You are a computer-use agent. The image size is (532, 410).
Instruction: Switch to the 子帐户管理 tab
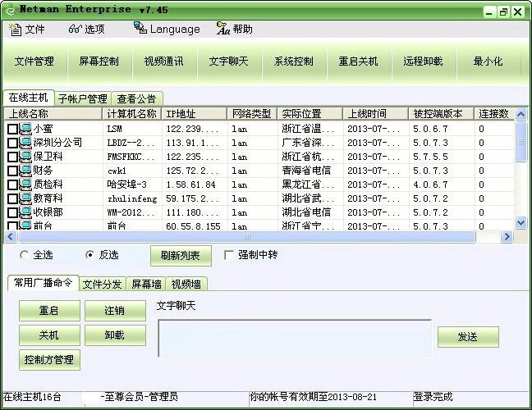coord(83,99)
